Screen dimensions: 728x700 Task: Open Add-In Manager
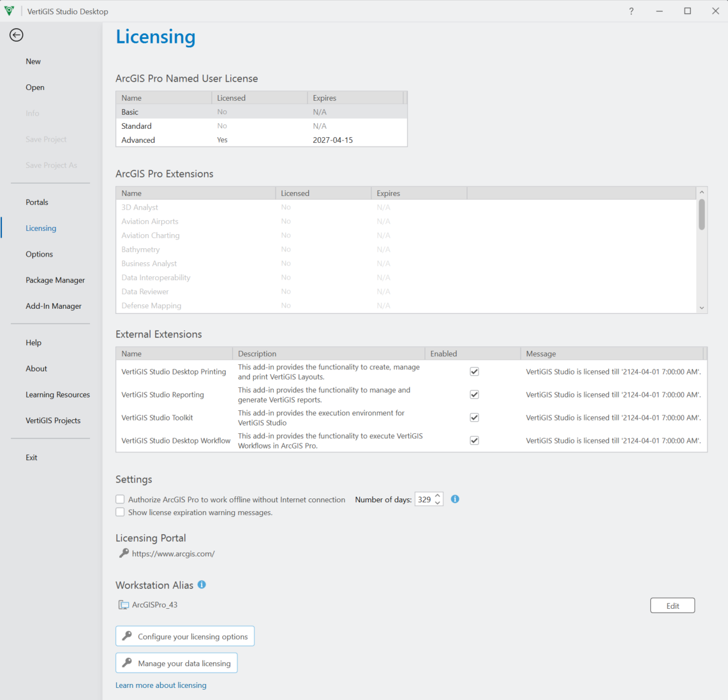tap(54, 306)
